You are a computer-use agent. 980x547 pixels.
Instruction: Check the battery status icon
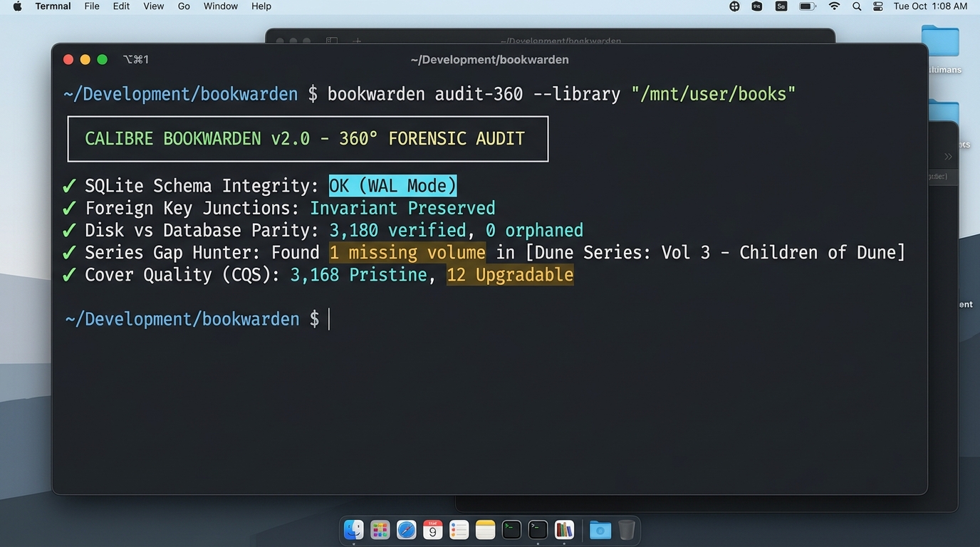click(807, 6)
